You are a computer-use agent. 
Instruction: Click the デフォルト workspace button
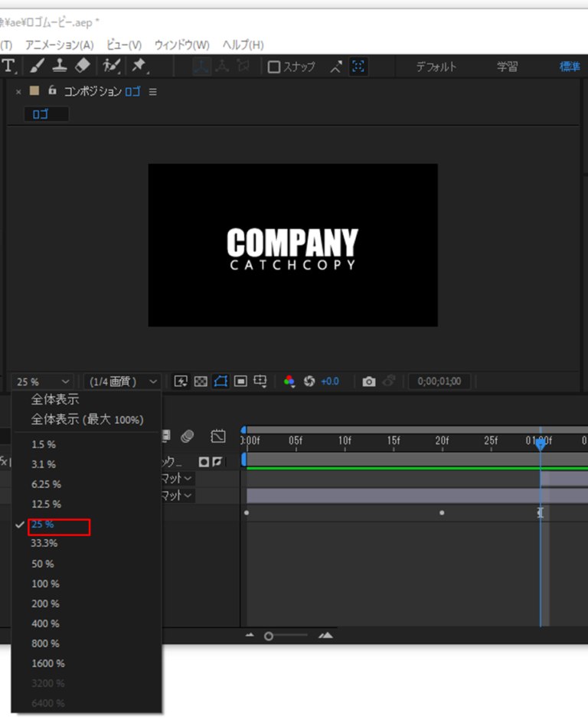[x=436, y=67]
